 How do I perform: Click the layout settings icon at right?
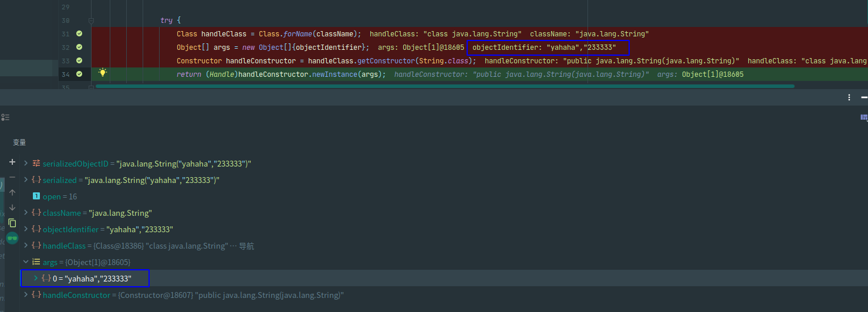pyautogui.click(x=864, y=117)
